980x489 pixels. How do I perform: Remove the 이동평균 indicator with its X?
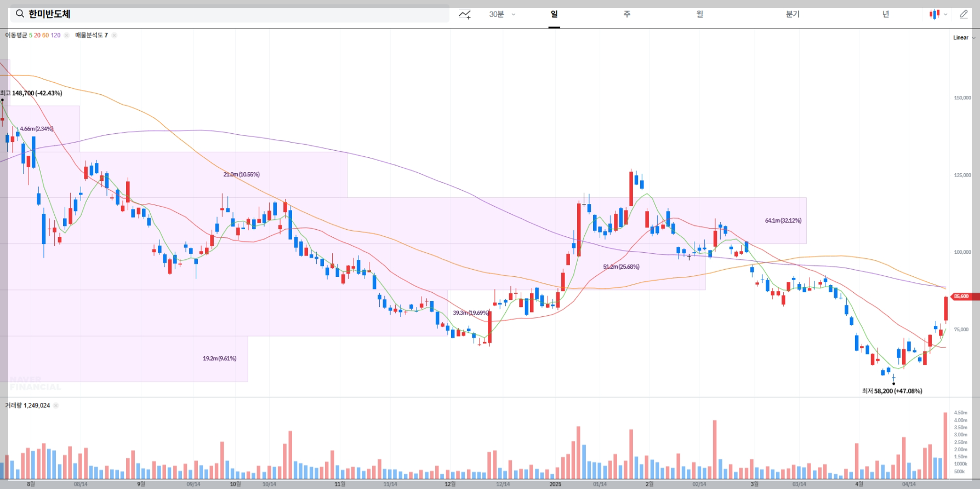point(66,35)
